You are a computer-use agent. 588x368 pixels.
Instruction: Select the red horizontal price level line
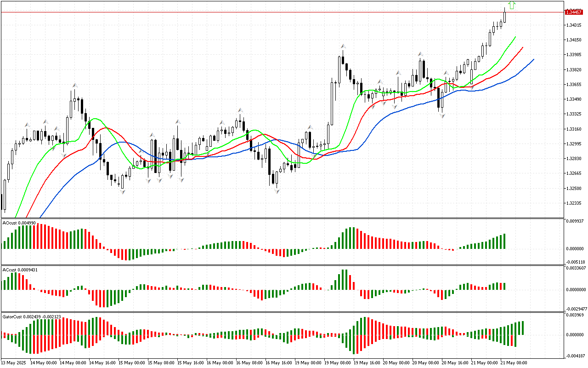tap(276, 12)
